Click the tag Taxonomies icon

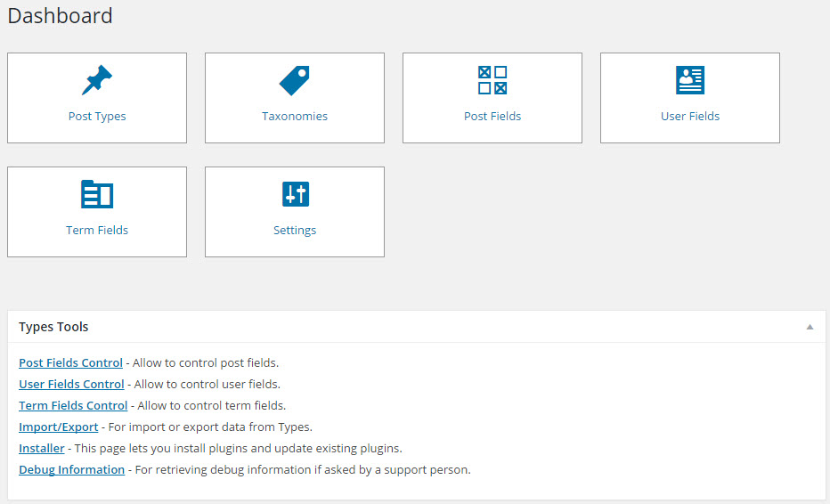[x=294, y=80]
